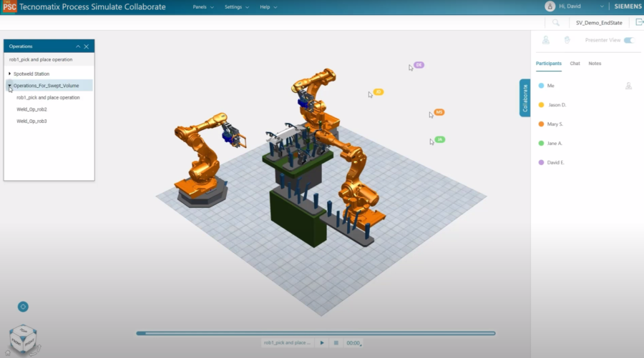The width and height of the screenshot is (644, 358).
Task: Click the exit icon beside SV_Demo_EndState
Action: 639,22
